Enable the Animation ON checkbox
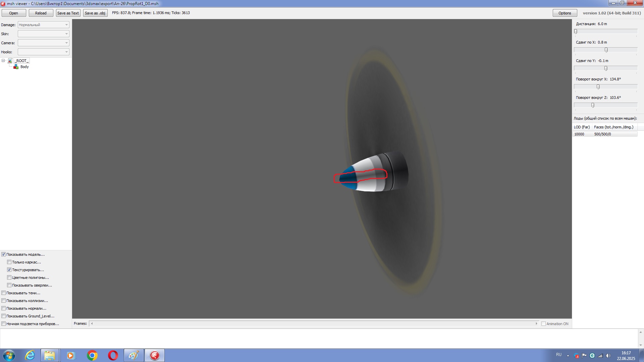This screenshot has width=644, height=362. tap(543, 324)
